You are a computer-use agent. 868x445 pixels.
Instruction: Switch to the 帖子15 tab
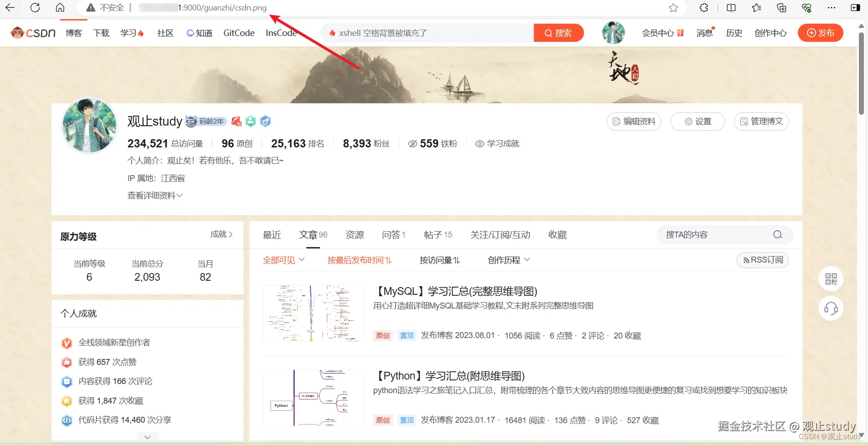pos(437,234)
